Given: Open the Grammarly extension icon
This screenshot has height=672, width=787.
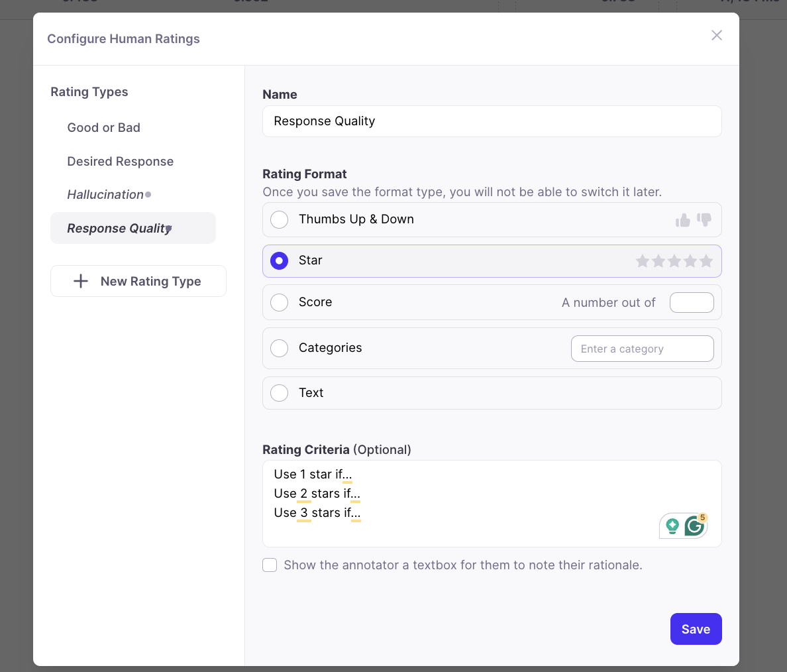Looking at the screenshot, I should pyautogui.click(x=695, y=526).
